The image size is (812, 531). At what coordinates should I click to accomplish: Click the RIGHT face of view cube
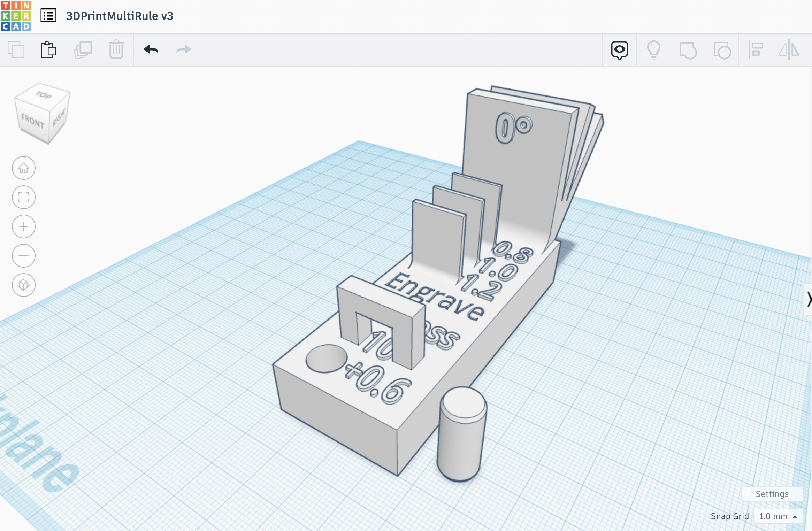tap(59, 118)
